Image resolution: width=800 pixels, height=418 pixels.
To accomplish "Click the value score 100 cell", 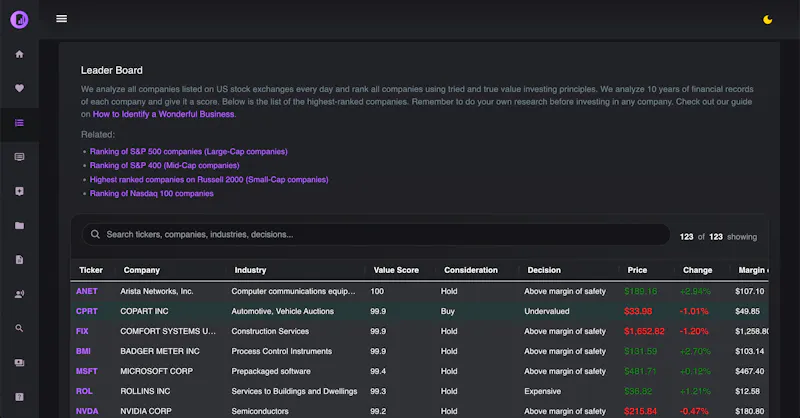I will (377, 291).
